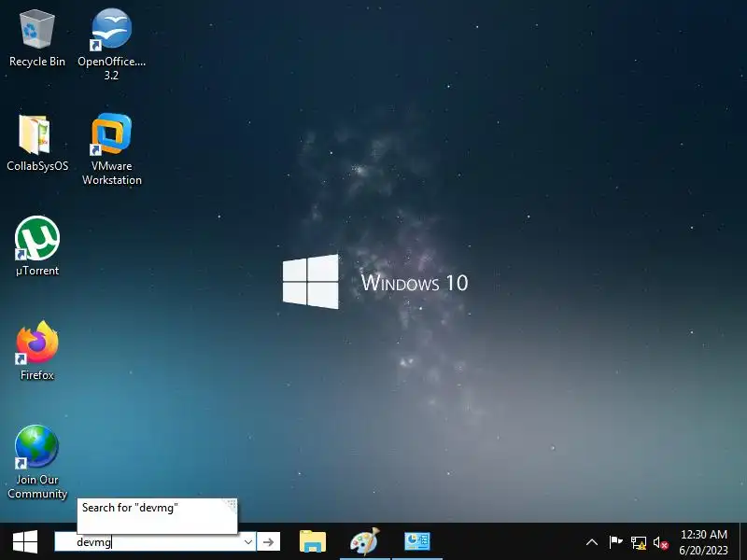This screenshot has width=747, height=560.
Task: Switch to the Control Panel taskbar app
Action: coord(416,542)
